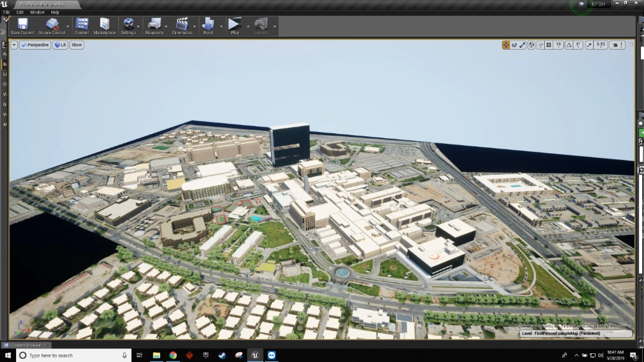The width and height of the screenshot is (644, 362).
Task: Click the Cinematics toolbar icon
Action: pos(182,25)
